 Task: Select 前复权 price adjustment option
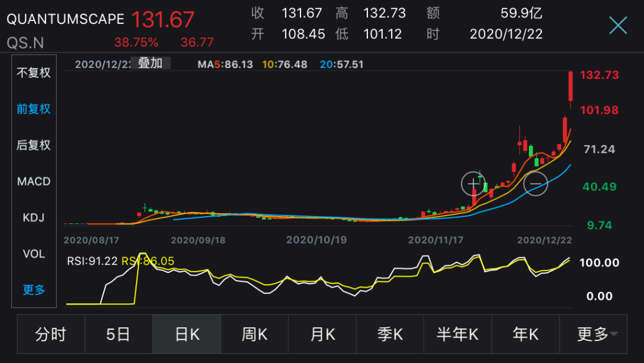[33, 109]
